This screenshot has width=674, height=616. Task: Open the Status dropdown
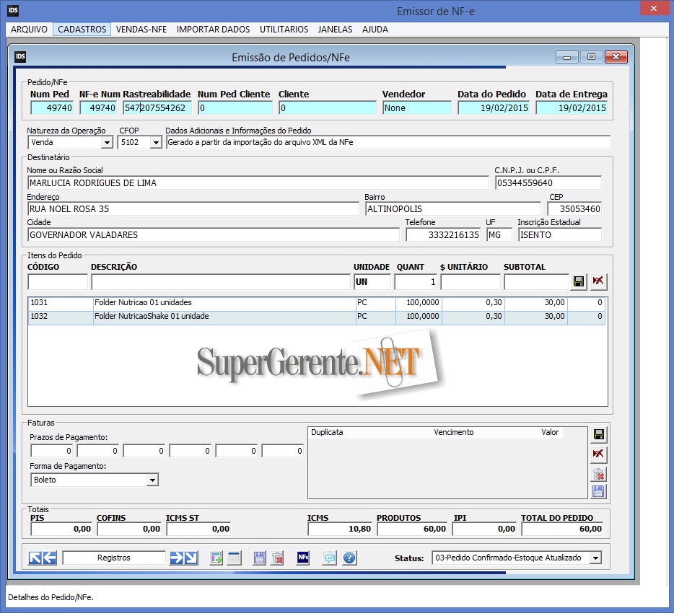click(x=595, y=558)
